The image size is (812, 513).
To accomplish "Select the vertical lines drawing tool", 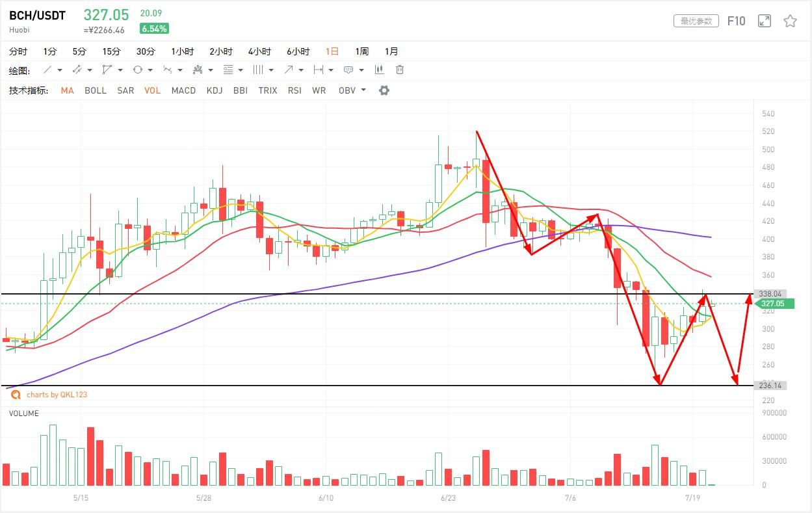I will click(258, 70).
